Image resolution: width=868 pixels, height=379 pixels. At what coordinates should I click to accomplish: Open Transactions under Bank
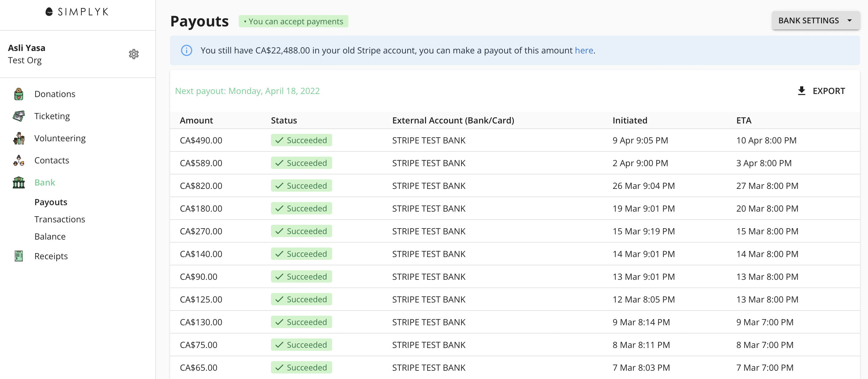pos(60,219)
